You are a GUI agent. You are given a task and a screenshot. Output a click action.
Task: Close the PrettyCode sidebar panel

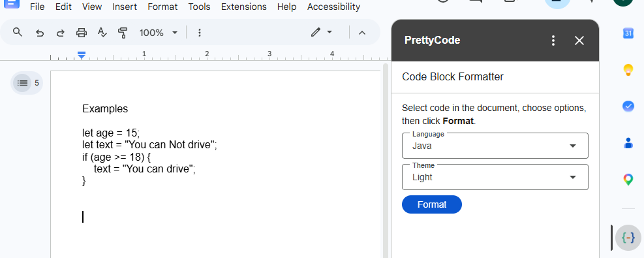coord(579,40)
